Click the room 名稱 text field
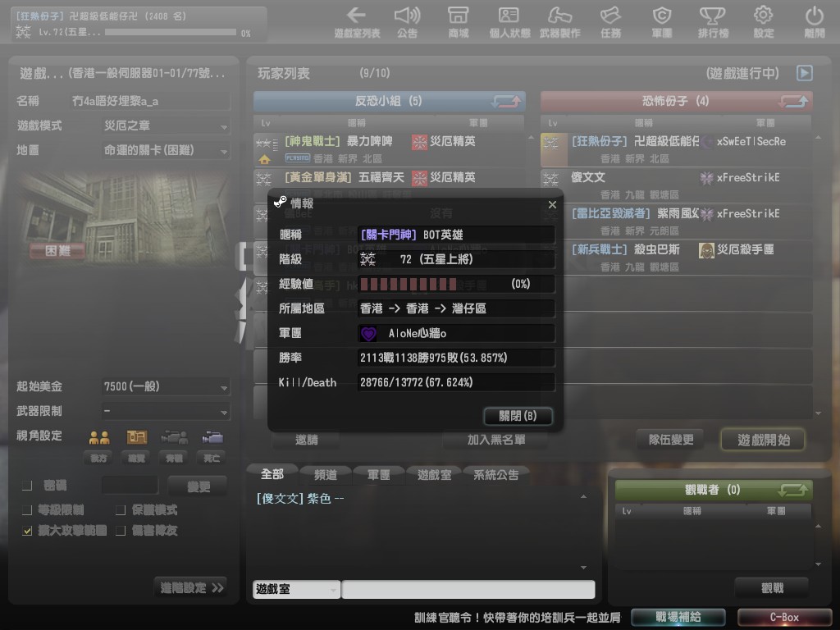840x630 pixels. 151,101
